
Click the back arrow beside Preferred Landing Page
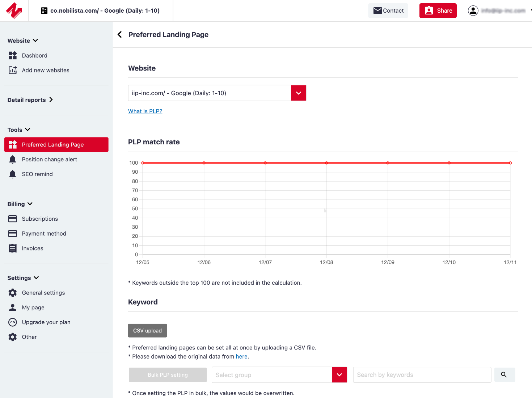(120, 35)
